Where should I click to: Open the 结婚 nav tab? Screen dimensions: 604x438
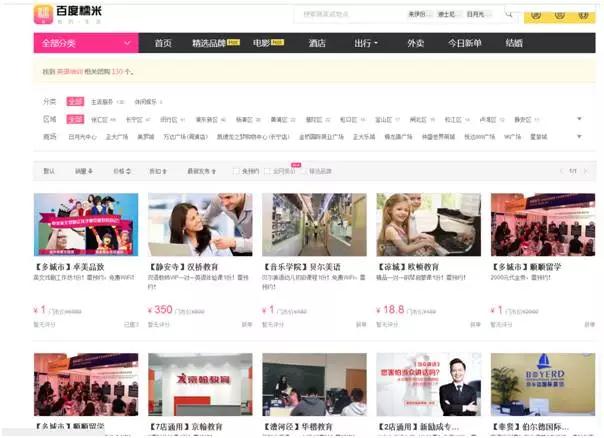[x=514, y=43]
